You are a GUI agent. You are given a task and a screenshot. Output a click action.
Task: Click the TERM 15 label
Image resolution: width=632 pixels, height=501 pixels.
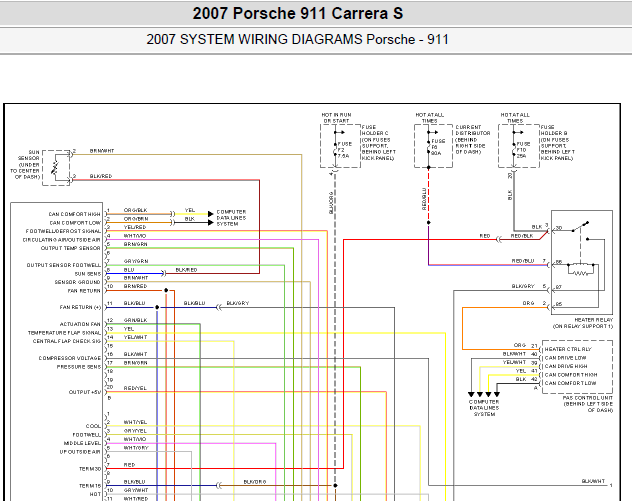coord(90,486)
